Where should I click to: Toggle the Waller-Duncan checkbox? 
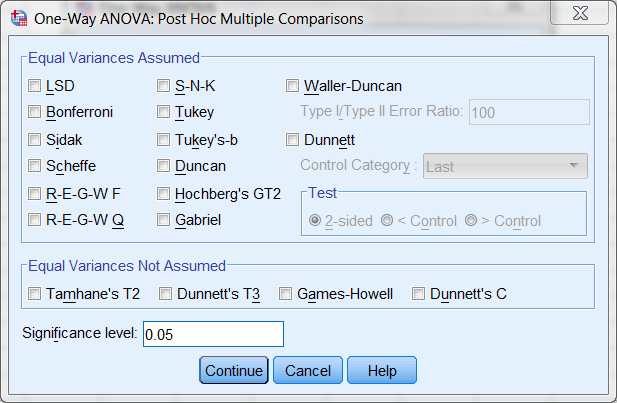[294, 85]
